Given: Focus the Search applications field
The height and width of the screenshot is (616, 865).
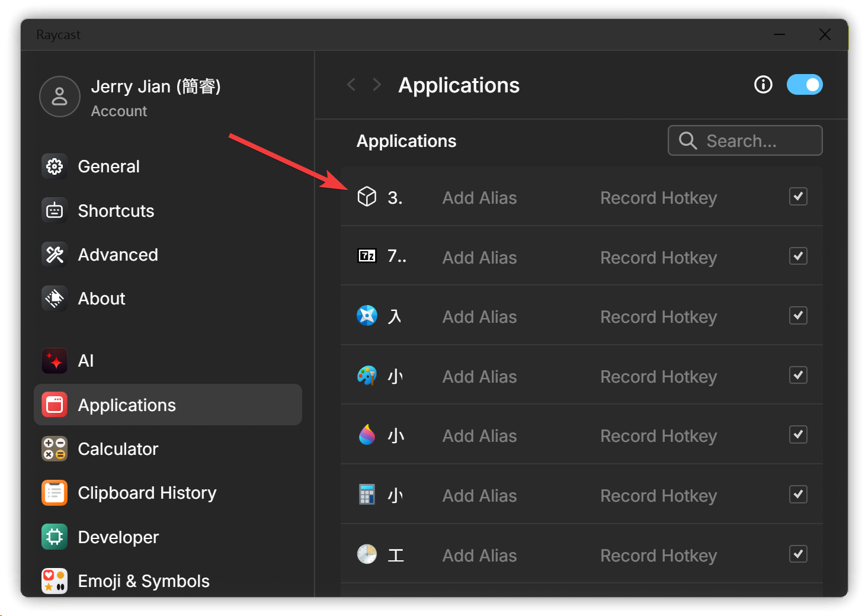Looking at the screenshot, I should pos(745,140).
